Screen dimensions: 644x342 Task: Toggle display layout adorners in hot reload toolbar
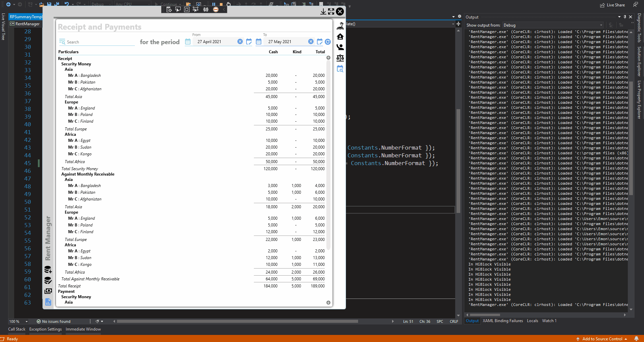pos(186,9)
